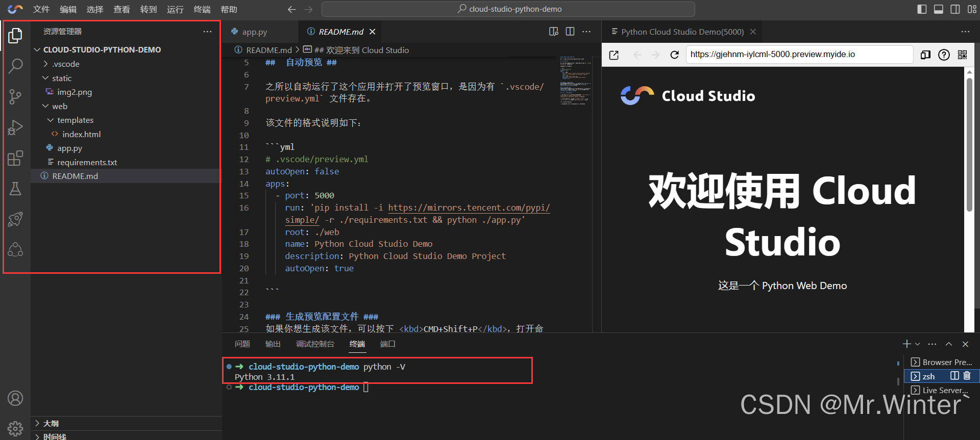Screen dimensions: 980x440
Task: Open the preview device window icon
Action: [925, 55]
